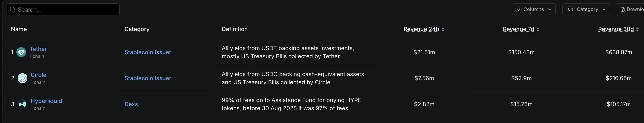This screenshot has height=123, width=644.
Task: Expand the chevron beside Category filter
Action: (604, 10)
